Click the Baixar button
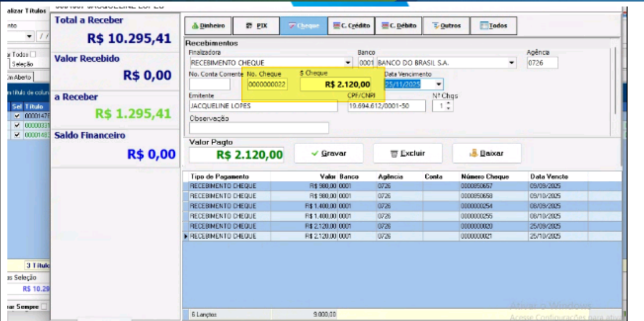This screenshot has width=644, height=321. 486,154
